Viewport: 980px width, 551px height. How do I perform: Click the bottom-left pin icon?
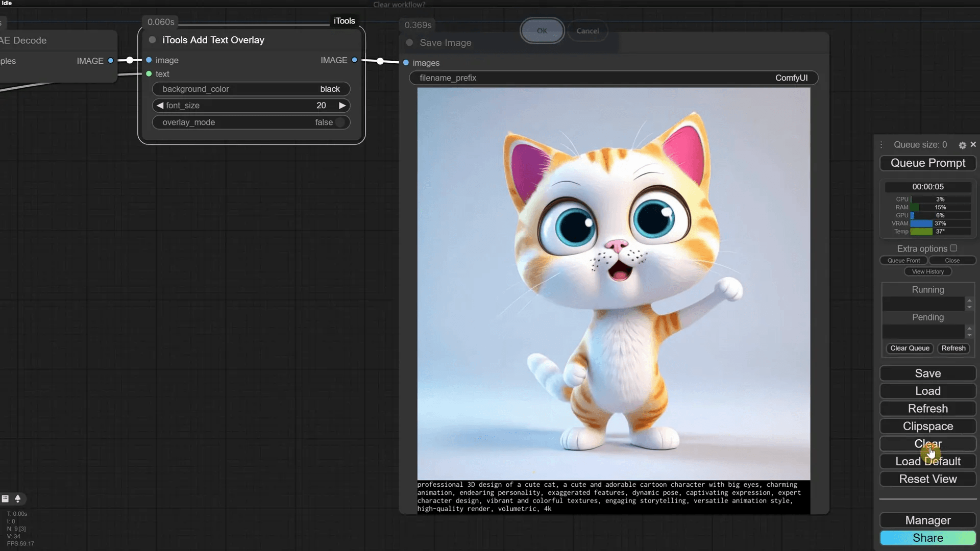coord(18,499)
